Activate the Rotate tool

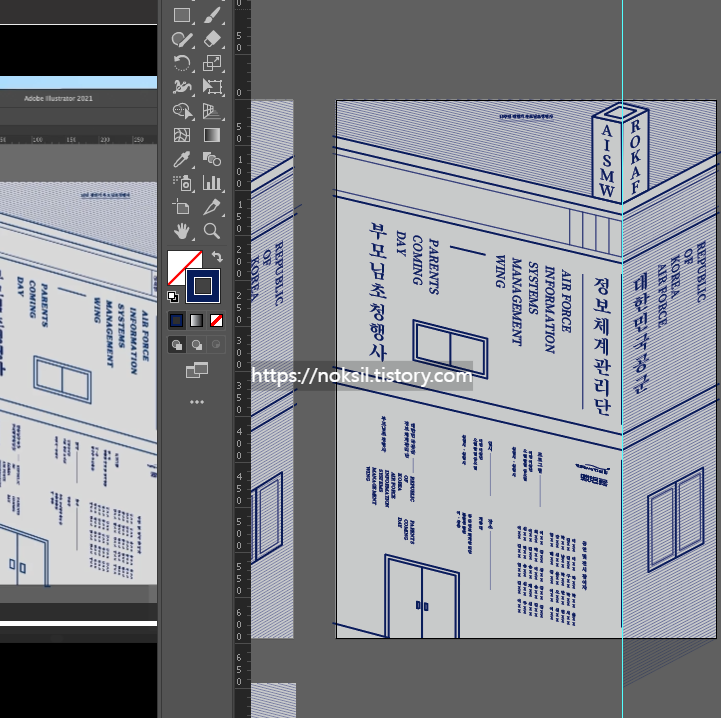182,63
